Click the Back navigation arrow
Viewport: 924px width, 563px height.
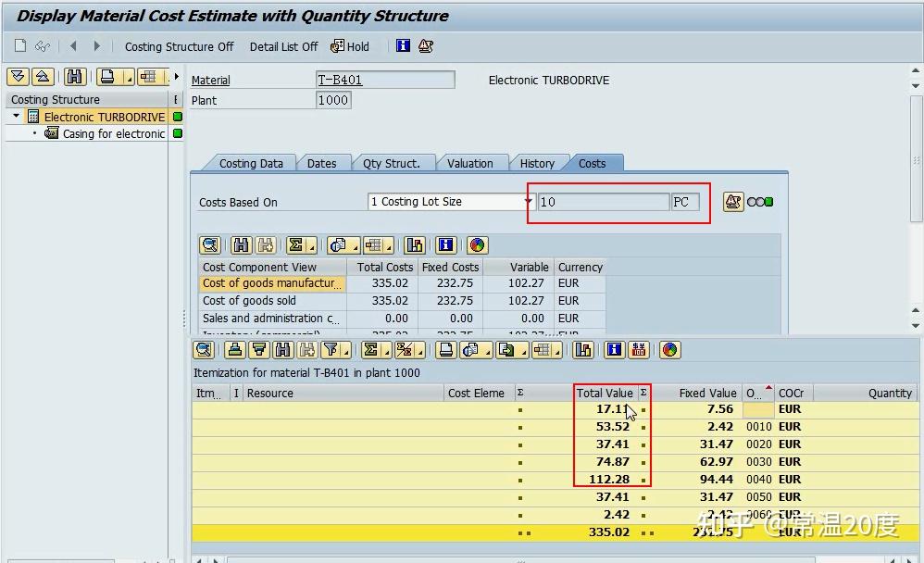(72, 46)
